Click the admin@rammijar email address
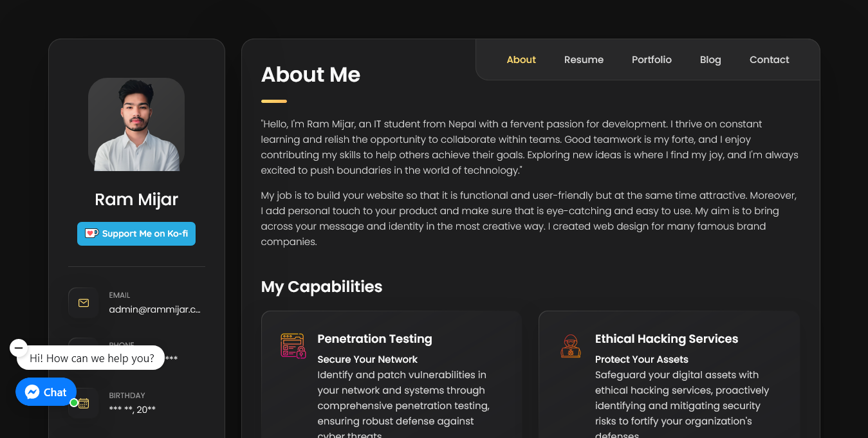Image resolution: width=868 pixels, height=438 pixels. (155, 309)
